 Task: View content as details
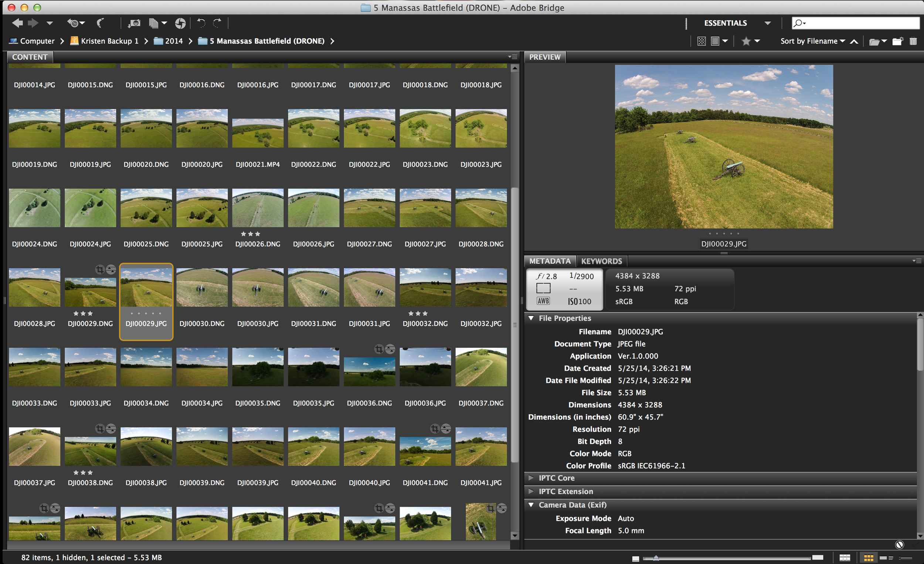(x=887, y=558)
